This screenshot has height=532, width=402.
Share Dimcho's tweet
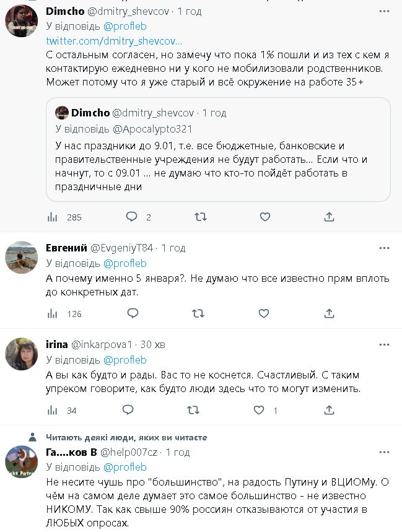[329, 217]
